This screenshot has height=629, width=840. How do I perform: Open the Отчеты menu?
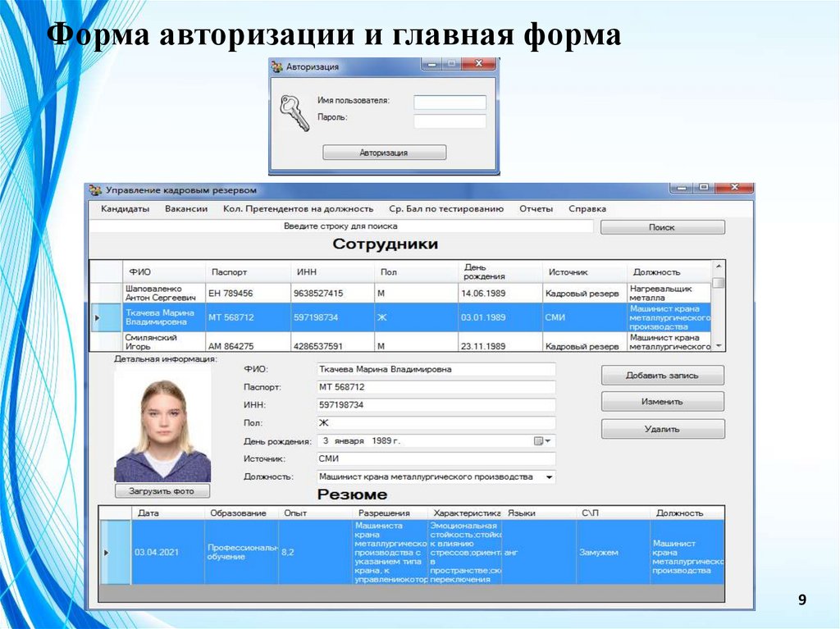pyautogui.click(x=537, y=209)
